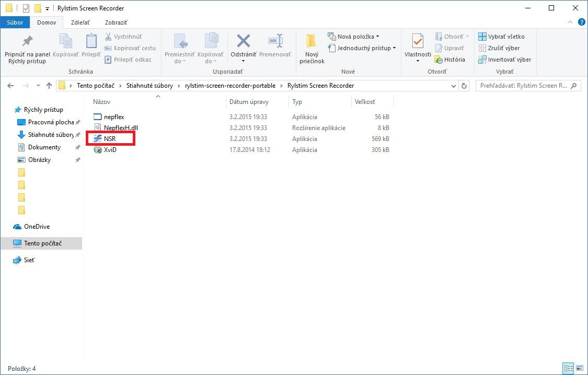The height and width of the screenshot is (375, 588).
Task: Open Jednoduchý prístup dropdown
Action: click(x=362, y=48)
